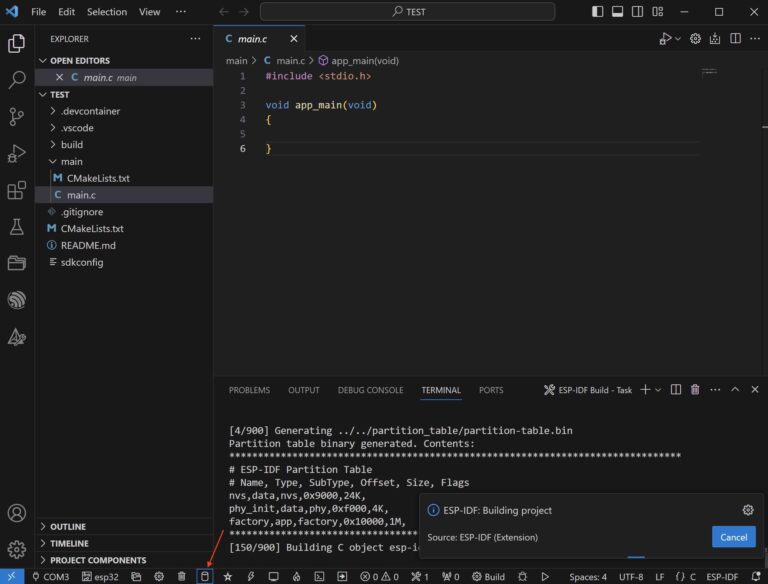Open the Extensions view in activity bar

[x=16, y=190]
